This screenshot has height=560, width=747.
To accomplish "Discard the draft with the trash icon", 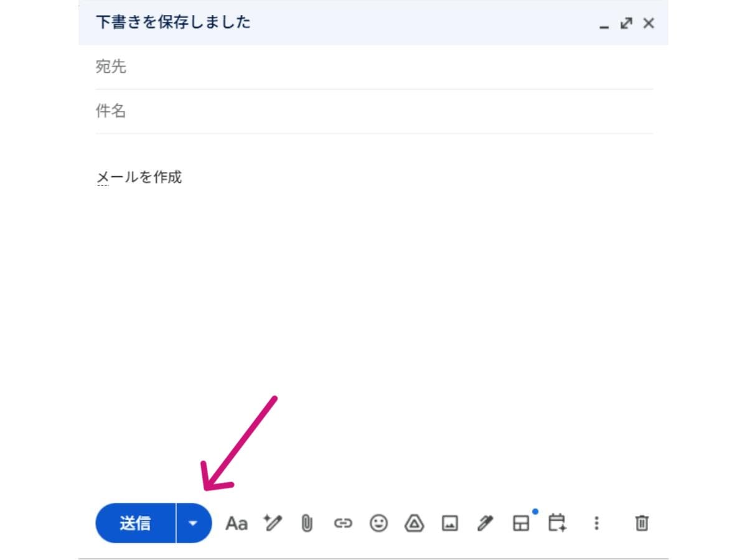I will coord(641,523).
